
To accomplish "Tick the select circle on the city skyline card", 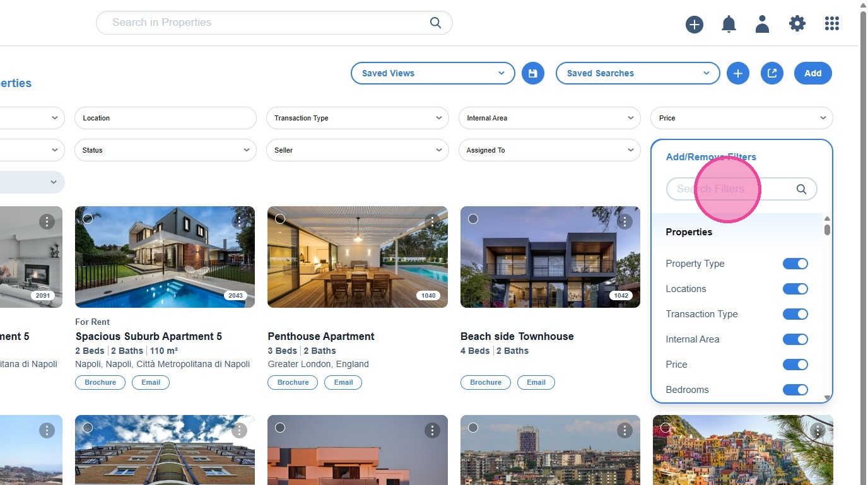I will point(473,428).
